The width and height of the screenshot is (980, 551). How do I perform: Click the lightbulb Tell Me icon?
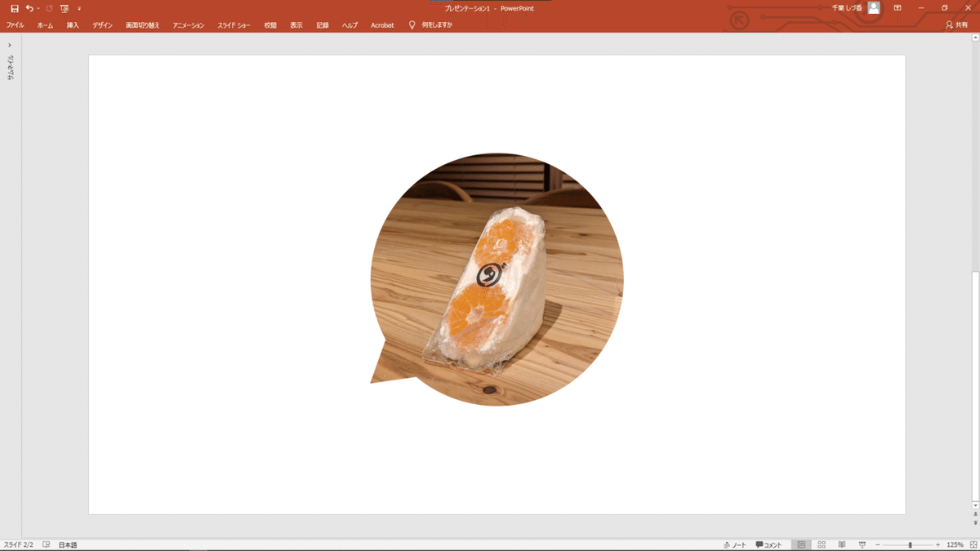tap(412, 25)
